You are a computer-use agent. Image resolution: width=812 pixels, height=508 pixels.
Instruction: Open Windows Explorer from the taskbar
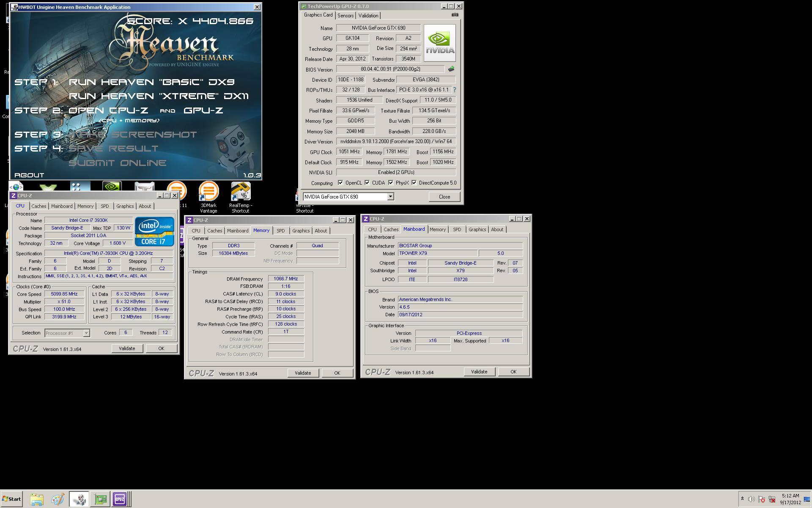37,499
